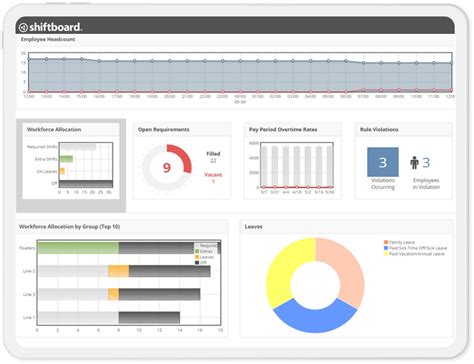This screenshot has width=474, height=364.
Task: Click the Employees in Violation count 3
Action: point(426,163)
